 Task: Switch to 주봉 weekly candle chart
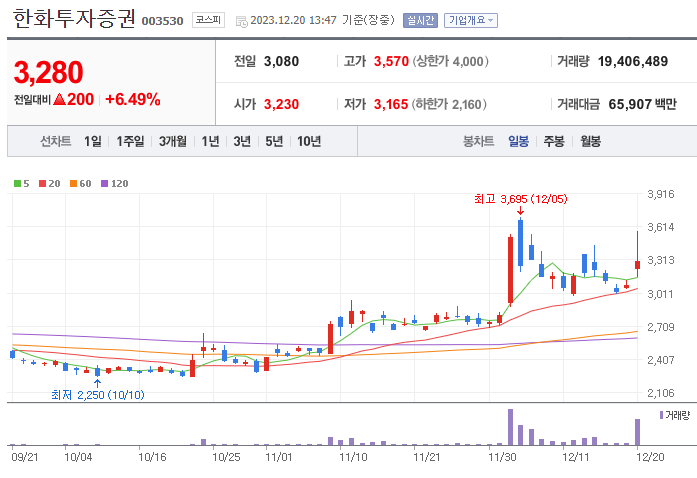point(554,141)
